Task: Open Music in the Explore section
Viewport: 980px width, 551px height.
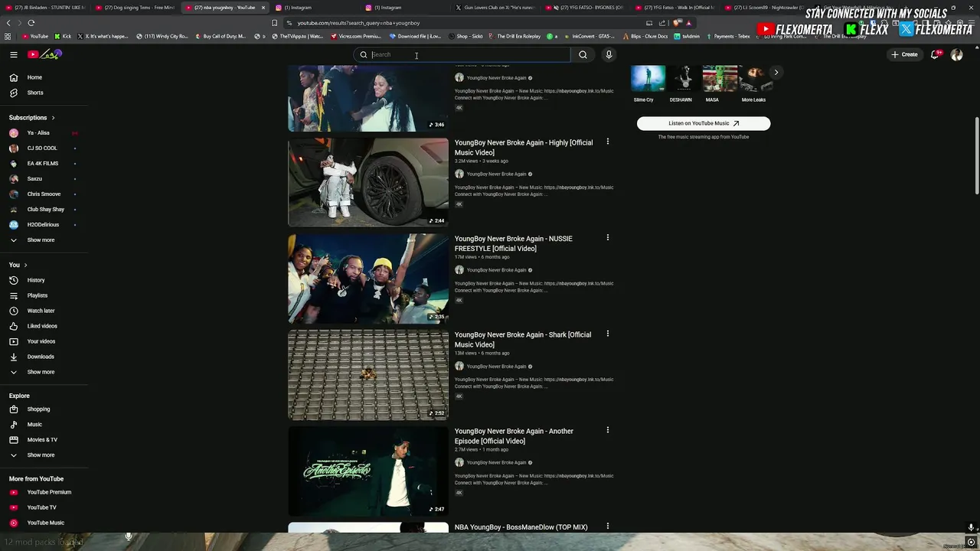Action: (44, 424)
